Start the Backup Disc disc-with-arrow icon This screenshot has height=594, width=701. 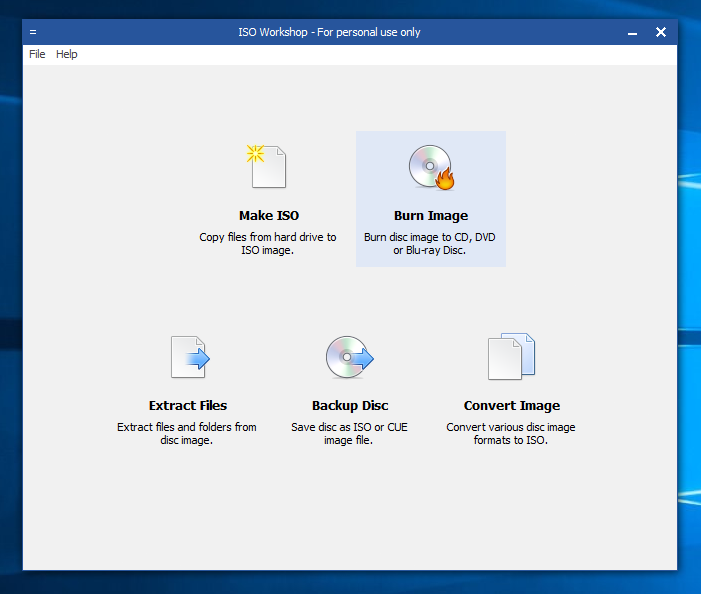pos(350,357)
